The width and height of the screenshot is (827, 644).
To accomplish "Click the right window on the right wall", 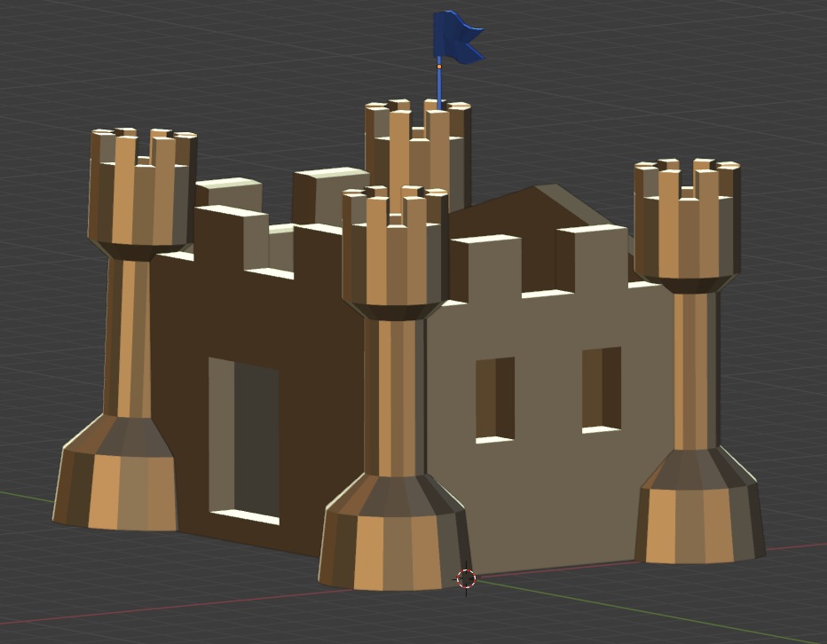I will pos(601,389).
